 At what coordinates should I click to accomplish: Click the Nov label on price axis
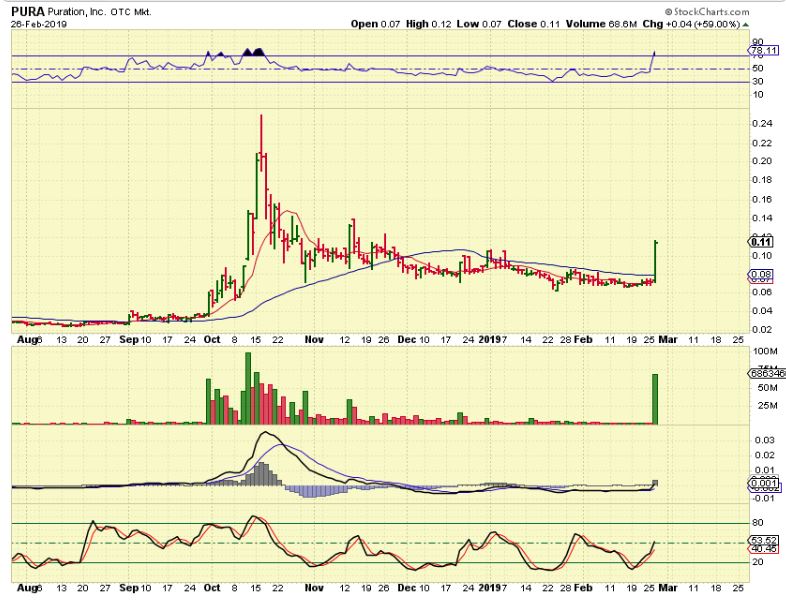pos(314,340)
